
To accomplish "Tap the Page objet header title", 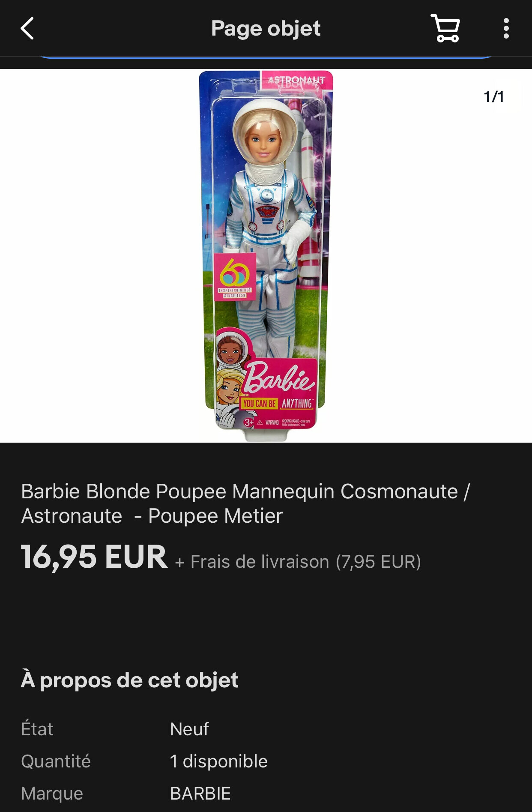I will point(266,29).
